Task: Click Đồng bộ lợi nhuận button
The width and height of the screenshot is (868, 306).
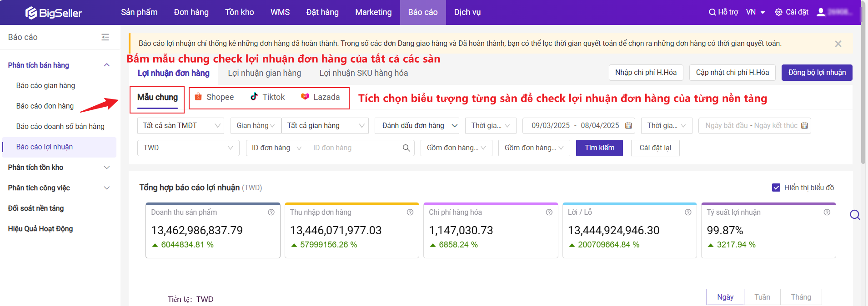Action: pos(817,73)
